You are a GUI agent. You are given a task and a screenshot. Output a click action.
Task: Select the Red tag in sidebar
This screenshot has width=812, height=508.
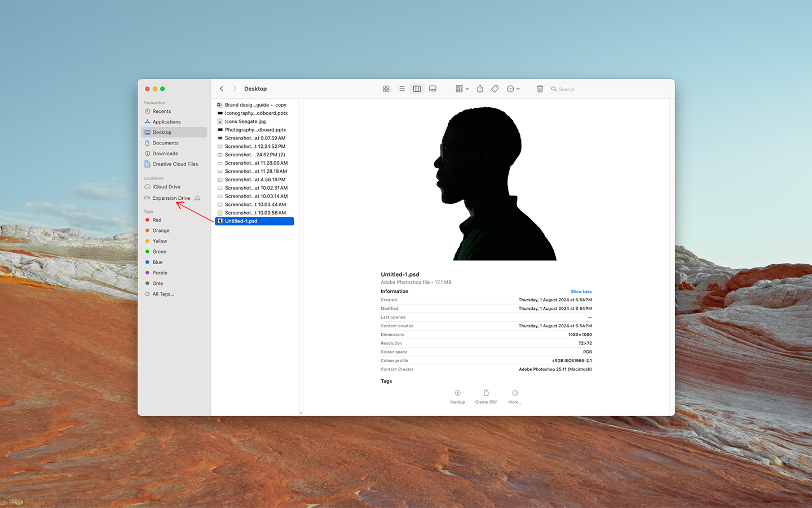(157, 220)
